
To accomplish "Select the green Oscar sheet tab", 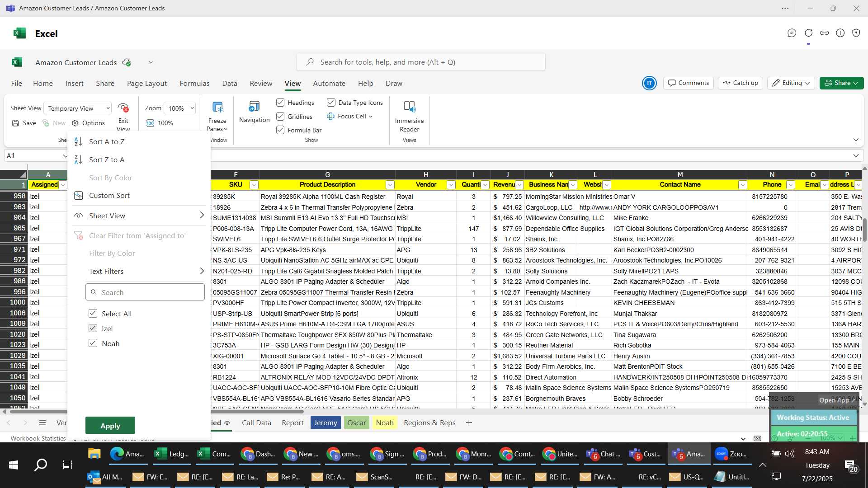I will pos(357,423).
